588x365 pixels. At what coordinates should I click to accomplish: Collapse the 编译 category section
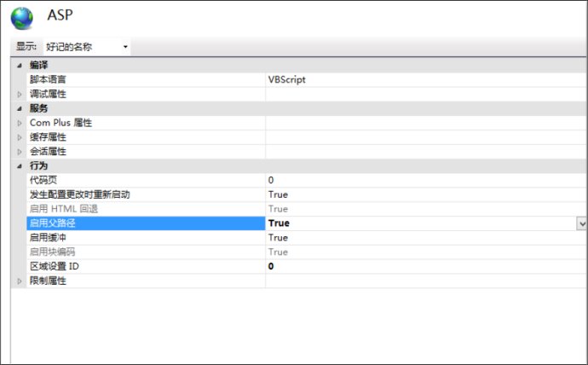(x=19, y=66)
